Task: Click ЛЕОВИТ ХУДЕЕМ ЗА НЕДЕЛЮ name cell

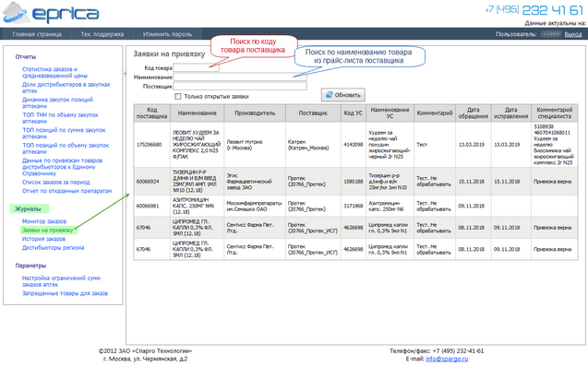Action: coord(197,145)
